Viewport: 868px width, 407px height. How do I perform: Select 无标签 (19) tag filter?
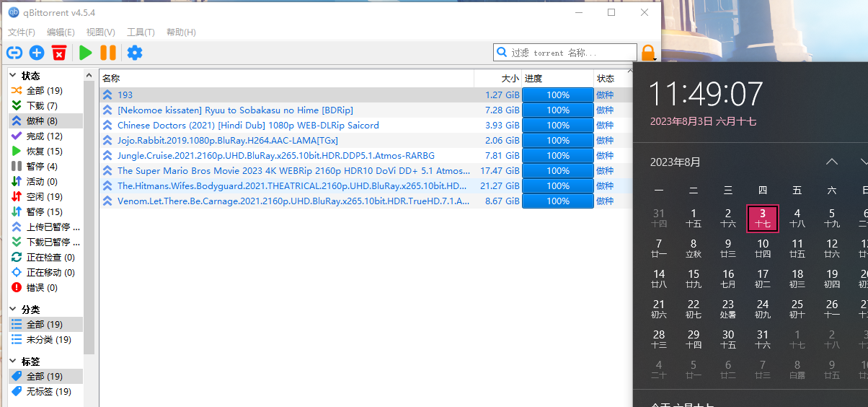pos(45,392)
